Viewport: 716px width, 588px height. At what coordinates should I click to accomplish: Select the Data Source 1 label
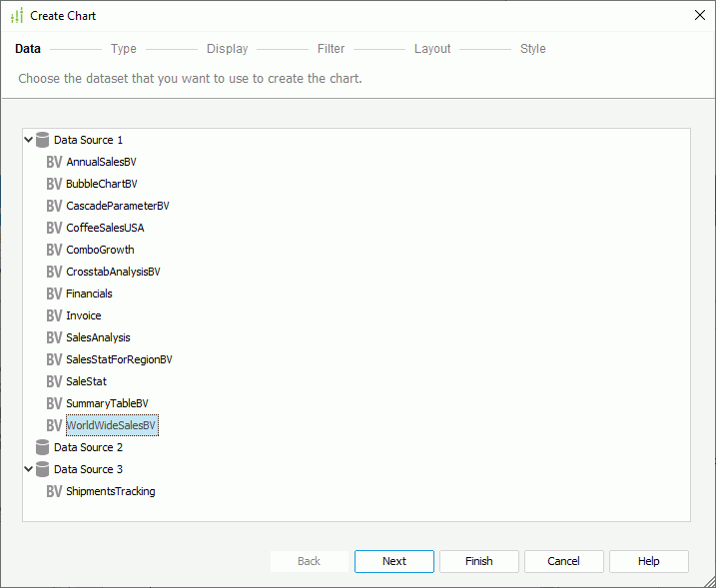pyautogui.click(x=88, y=140)
